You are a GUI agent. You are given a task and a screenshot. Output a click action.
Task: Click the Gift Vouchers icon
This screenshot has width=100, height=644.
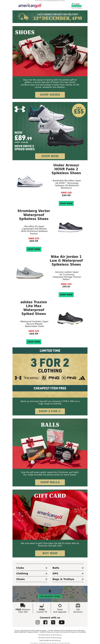tap(78, 605)
